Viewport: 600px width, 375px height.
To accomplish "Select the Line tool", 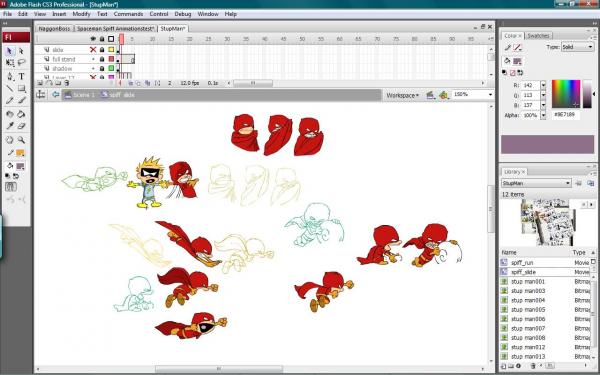I will [x=10, y=89].
